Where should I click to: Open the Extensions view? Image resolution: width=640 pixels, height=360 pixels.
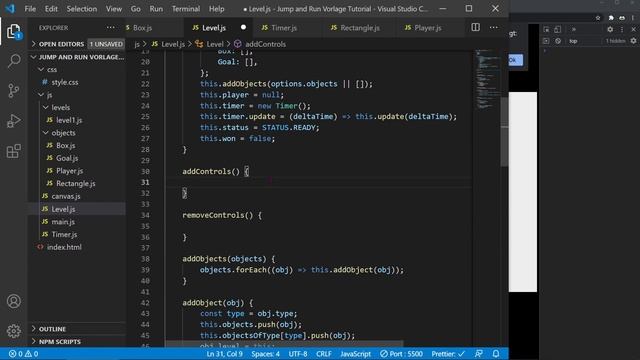(13, 151)
